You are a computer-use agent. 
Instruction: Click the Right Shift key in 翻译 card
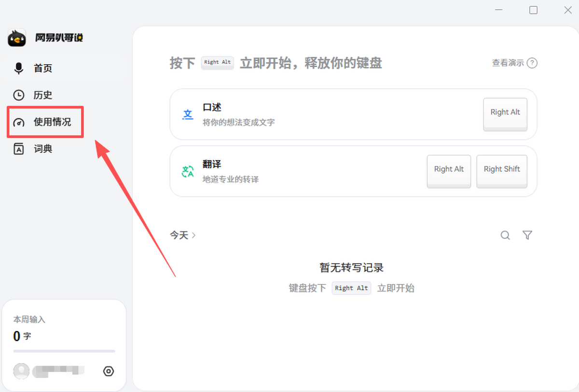click(x=502, y=172)
